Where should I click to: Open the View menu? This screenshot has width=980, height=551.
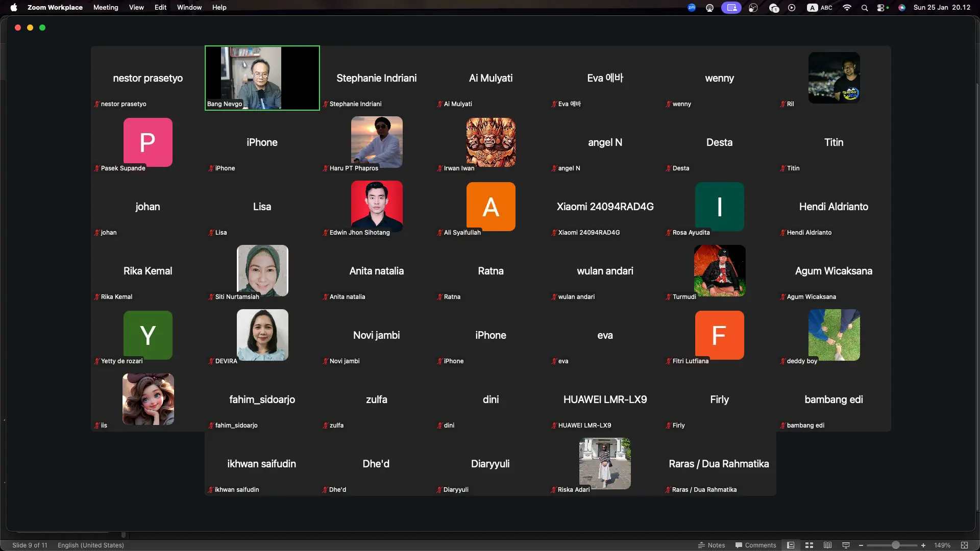pos(136,8)
